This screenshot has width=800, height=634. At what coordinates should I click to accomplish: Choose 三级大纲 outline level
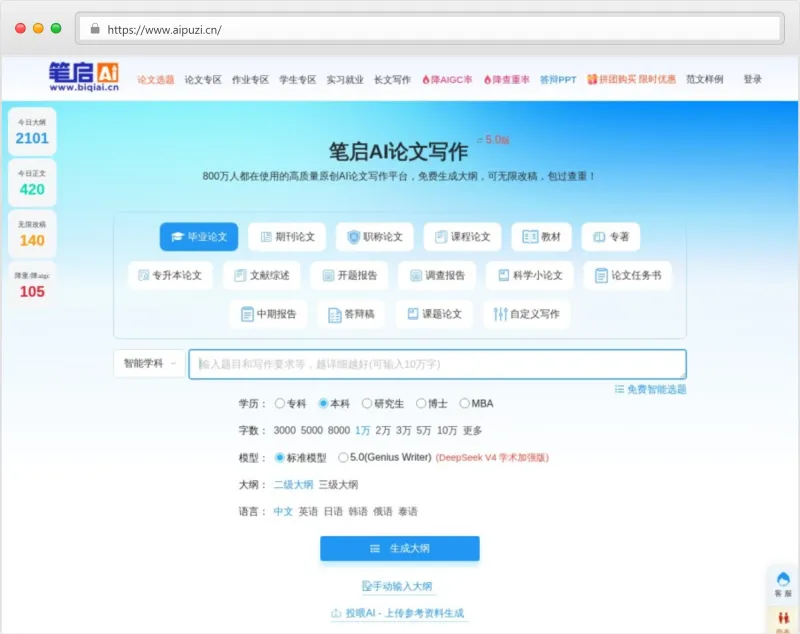(x=338, y=485)
